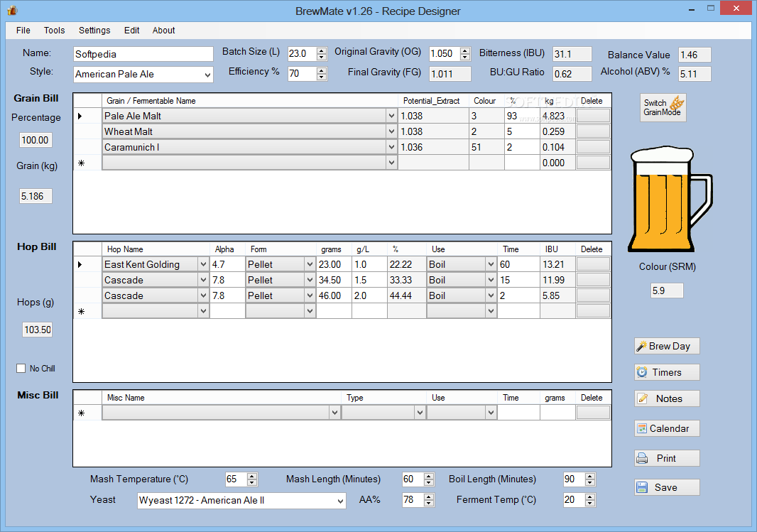
Task: Select the Pale Ale Malt row header arrow
Action: click(87, 116)
